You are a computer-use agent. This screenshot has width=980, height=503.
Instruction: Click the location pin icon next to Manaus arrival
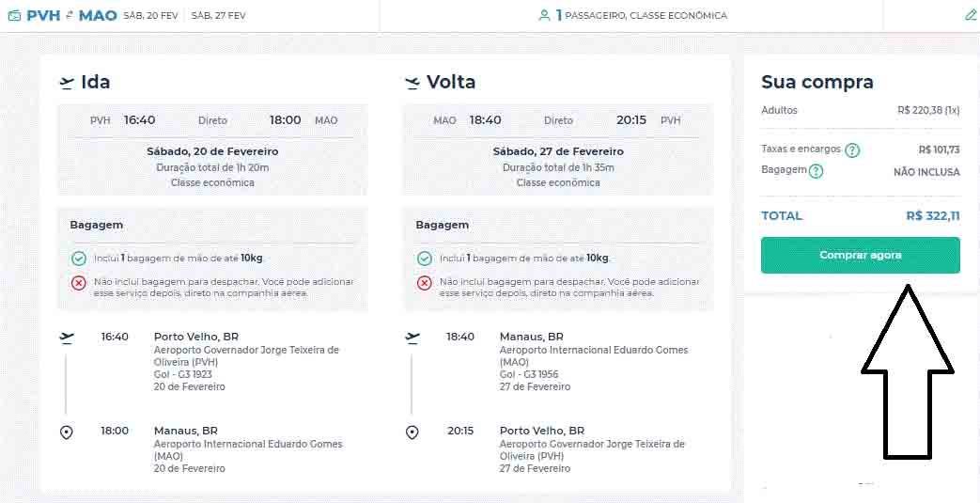click(67, 432)
